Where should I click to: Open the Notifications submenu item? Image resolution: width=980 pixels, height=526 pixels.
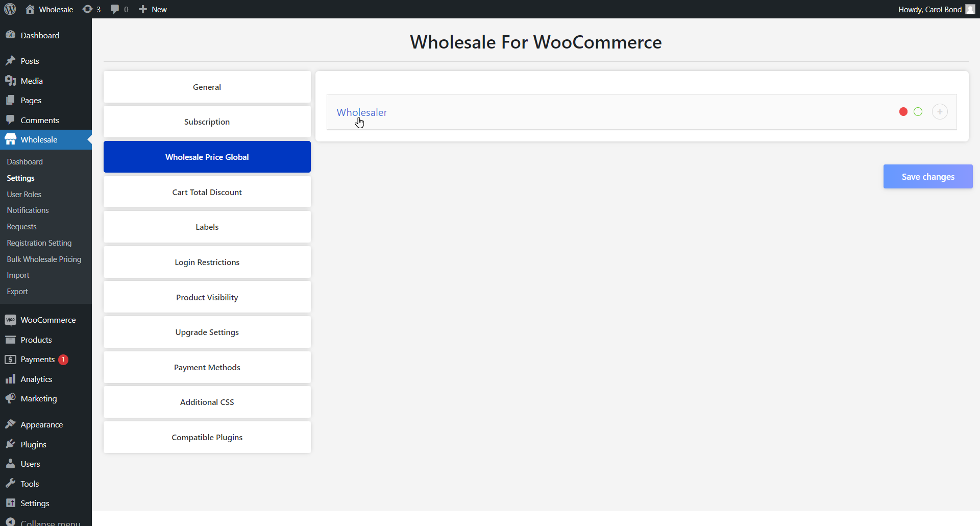(28, 210)
